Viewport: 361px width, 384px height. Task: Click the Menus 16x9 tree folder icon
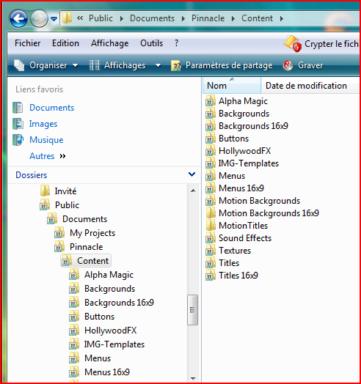pos(74,372)
